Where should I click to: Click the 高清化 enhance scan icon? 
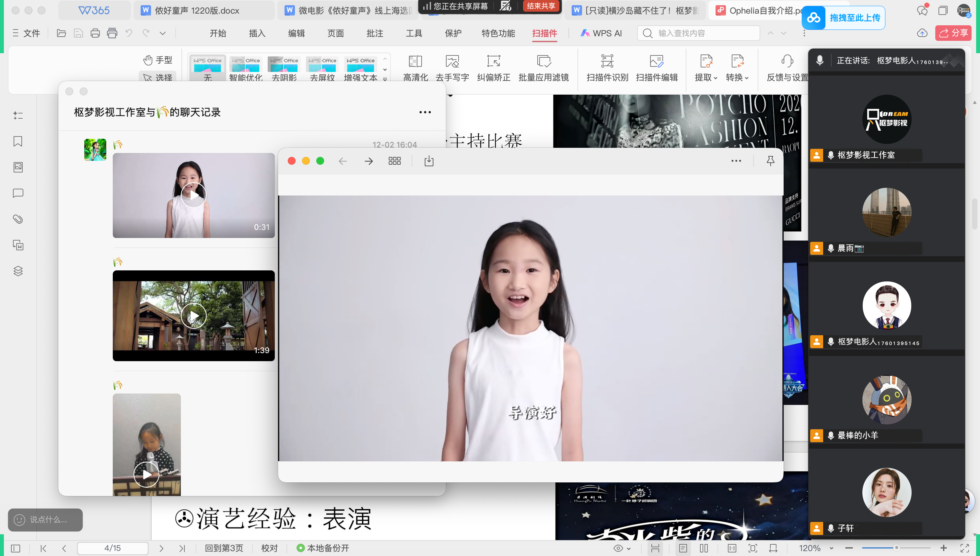415,62
